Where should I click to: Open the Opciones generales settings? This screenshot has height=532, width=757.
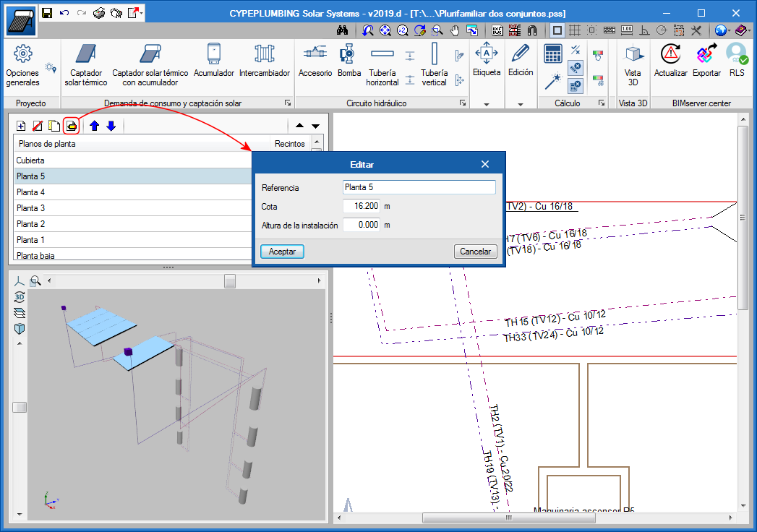coord(22,65)
